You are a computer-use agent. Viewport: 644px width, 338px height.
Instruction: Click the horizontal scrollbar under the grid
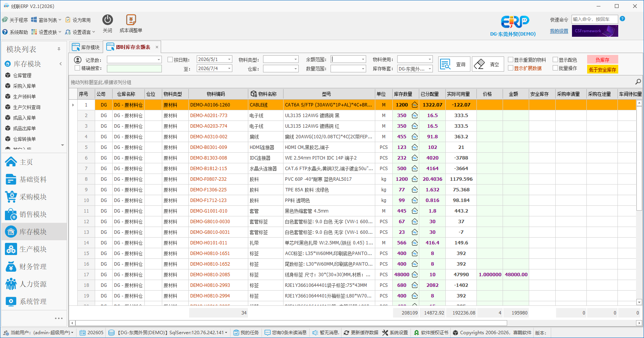pyautogui.click(x=291, y=323)
